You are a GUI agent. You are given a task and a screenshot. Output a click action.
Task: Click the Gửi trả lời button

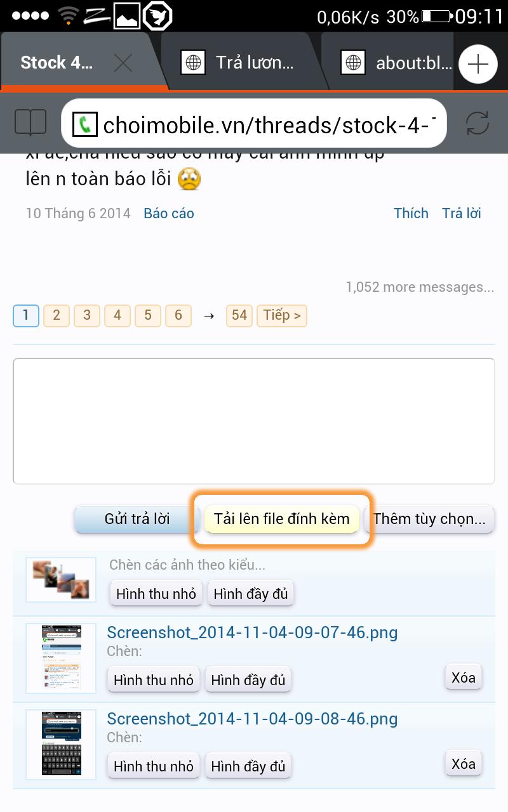tap(137, 519)
